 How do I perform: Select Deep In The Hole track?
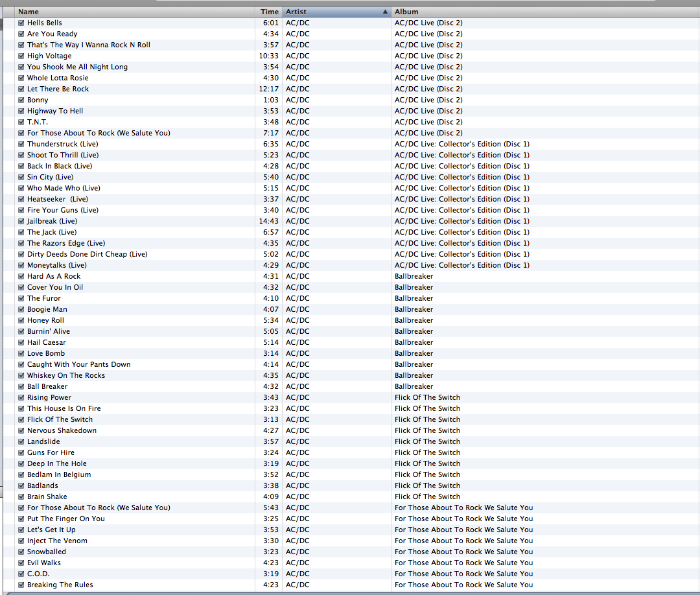pyautogui.click(x=56, y=463)
